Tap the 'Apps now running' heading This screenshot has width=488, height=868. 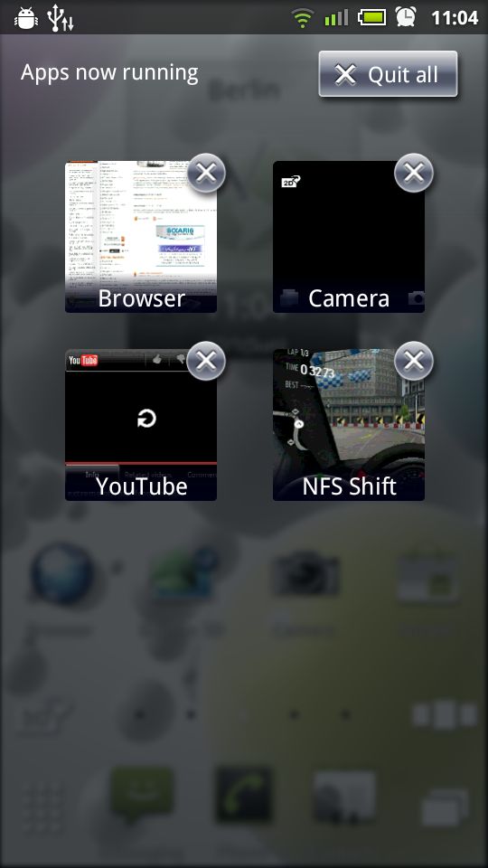click(x=109, y=73)
